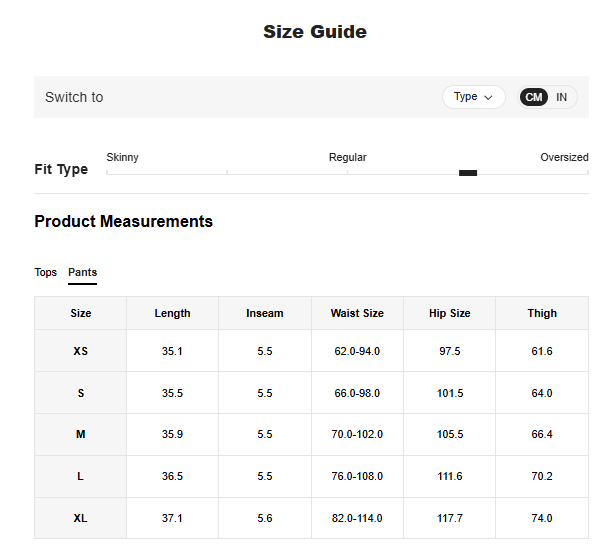Click the Waist Size column header

[x=357, y=313]
